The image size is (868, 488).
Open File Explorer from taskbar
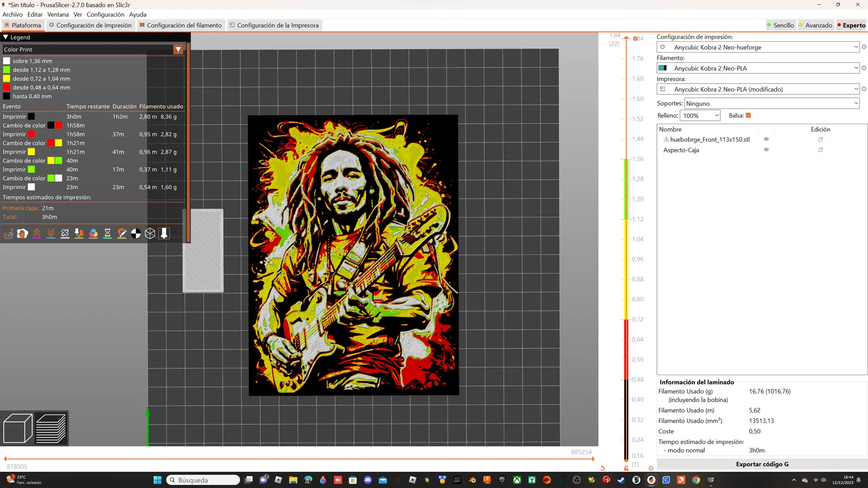(x=293, y=480)
